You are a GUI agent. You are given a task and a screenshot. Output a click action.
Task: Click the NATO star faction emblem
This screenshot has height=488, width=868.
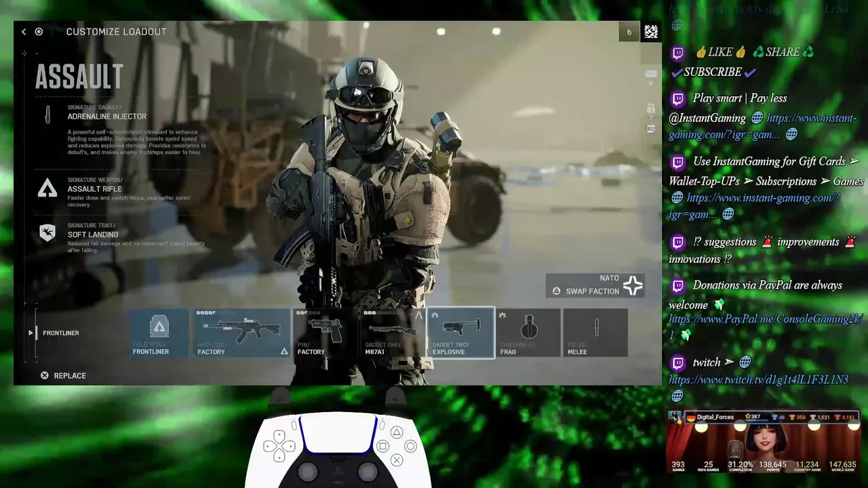(x=633, y=286)
